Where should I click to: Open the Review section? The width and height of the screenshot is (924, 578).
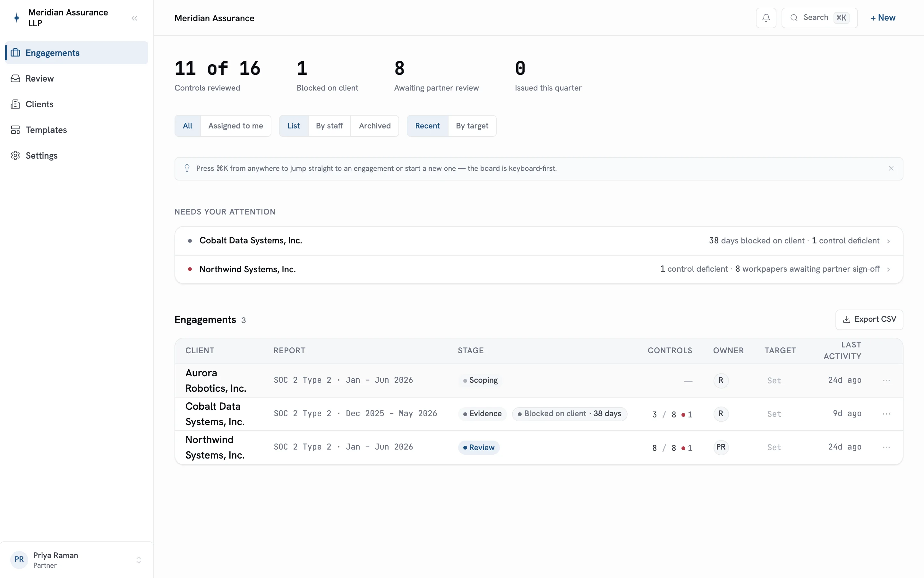click(76, 78)
